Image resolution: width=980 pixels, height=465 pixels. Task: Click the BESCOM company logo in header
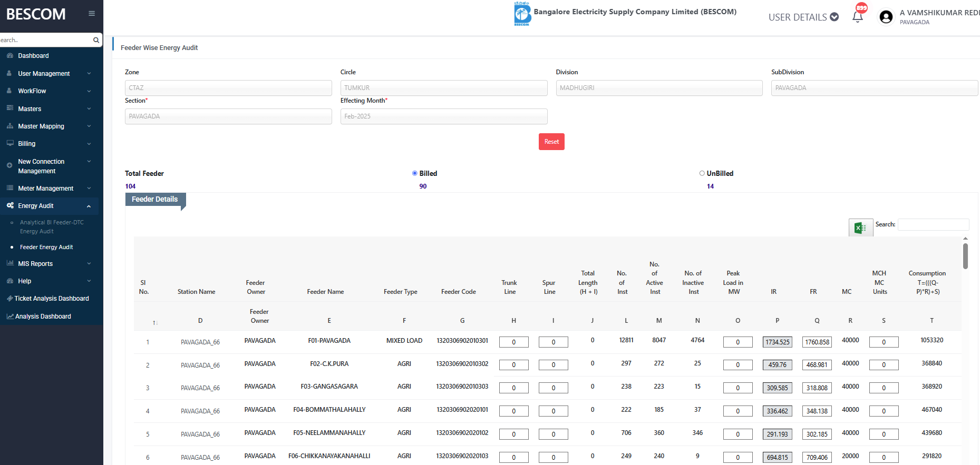[x=522, y=14]
